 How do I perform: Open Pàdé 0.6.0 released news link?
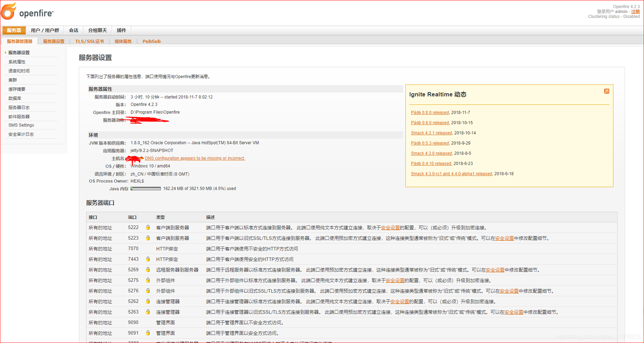pos(430,123)
